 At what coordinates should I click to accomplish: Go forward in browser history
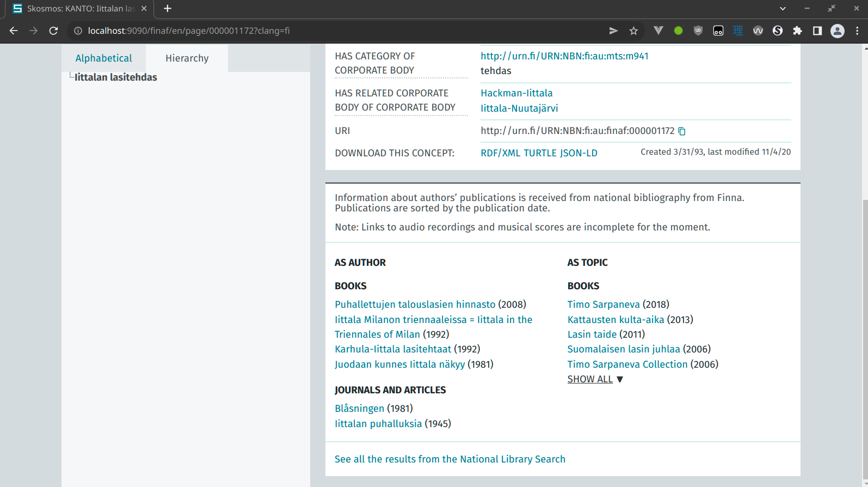(34, 31)
